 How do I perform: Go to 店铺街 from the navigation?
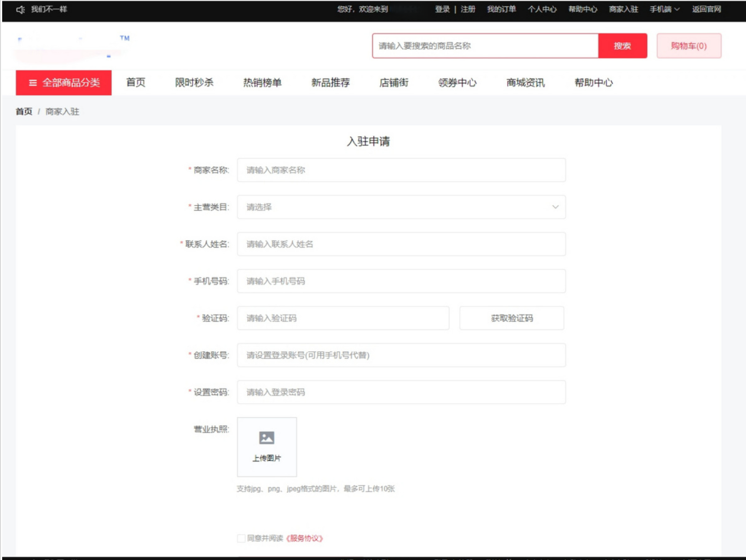click(x=395, y=83)
